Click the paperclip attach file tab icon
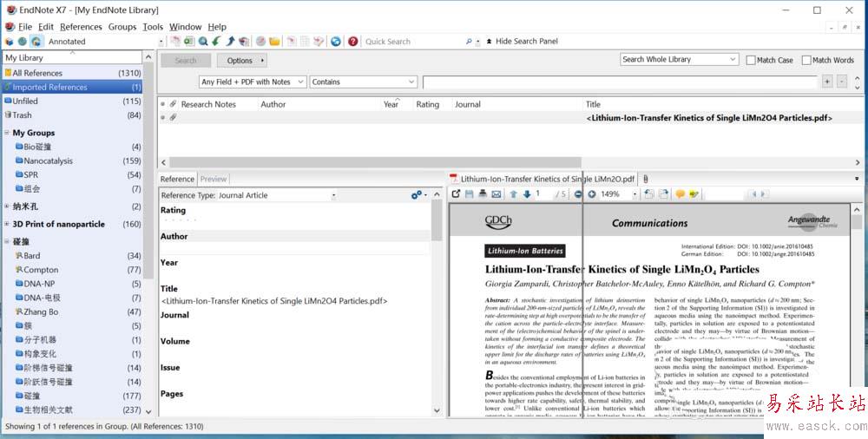The width and height of the screenshot is (868, 439). 646,179
